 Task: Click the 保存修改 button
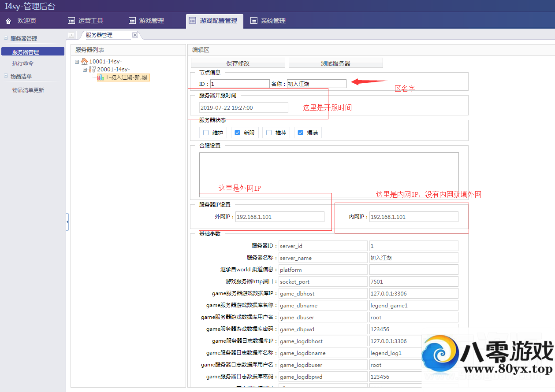point(238,63)
